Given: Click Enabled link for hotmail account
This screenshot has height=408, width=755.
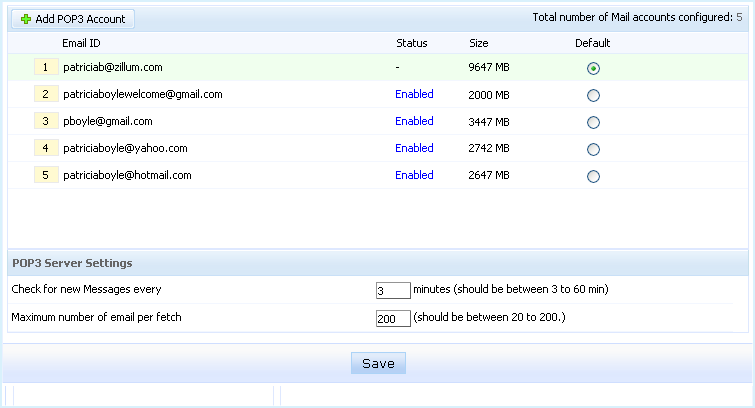Looking at the screenshot, I should [414, 175].
